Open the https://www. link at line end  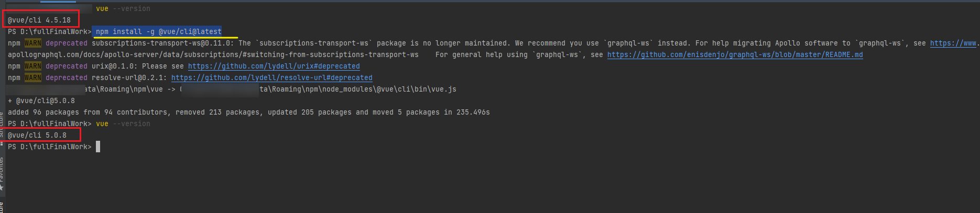pyautogui.click(x=953, y=43)
